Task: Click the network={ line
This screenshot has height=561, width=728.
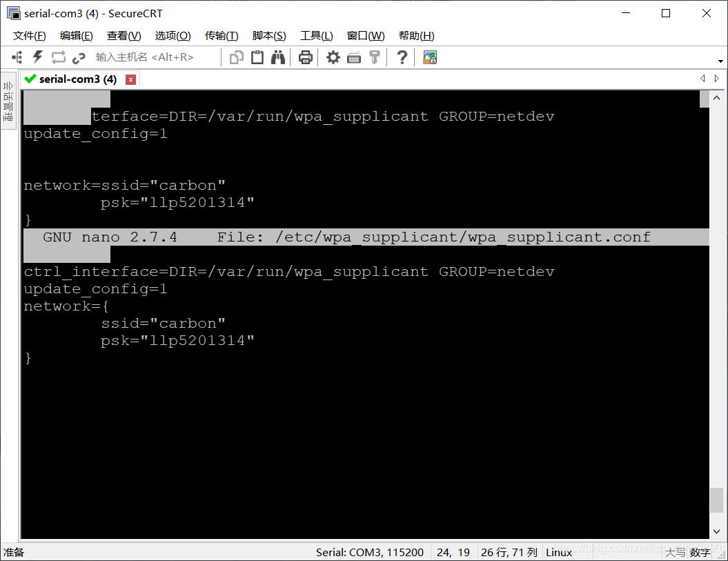Action: (66, 306)
